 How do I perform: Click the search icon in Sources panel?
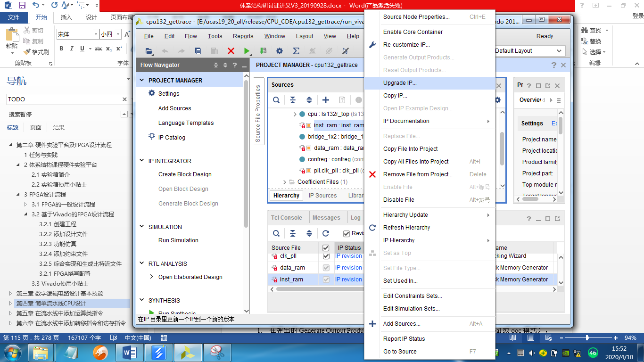click(276, 100)
